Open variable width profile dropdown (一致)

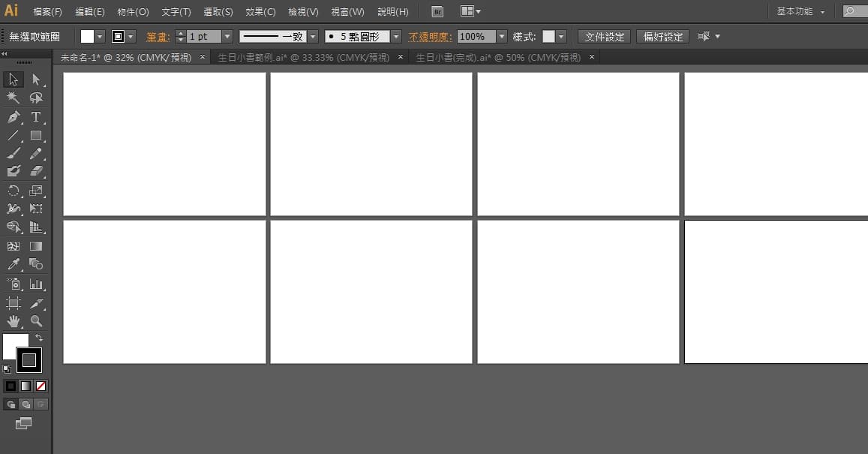[313, 37]
